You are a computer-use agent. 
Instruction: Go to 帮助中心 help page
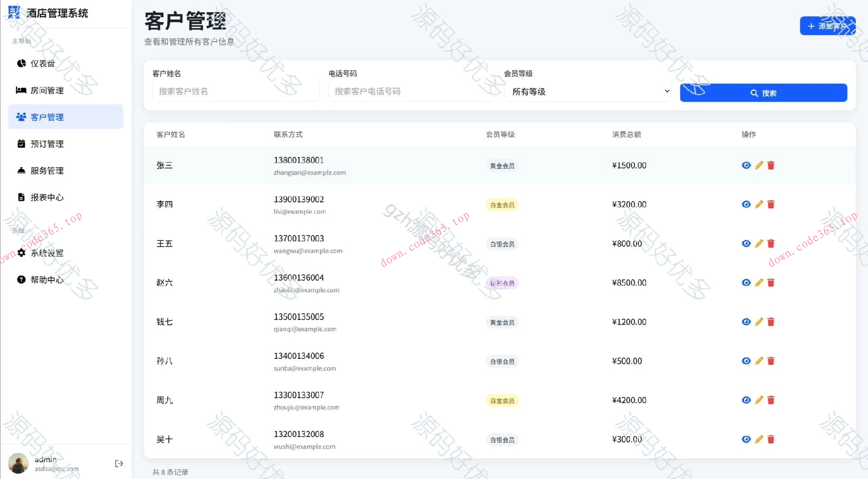[66, 280]
